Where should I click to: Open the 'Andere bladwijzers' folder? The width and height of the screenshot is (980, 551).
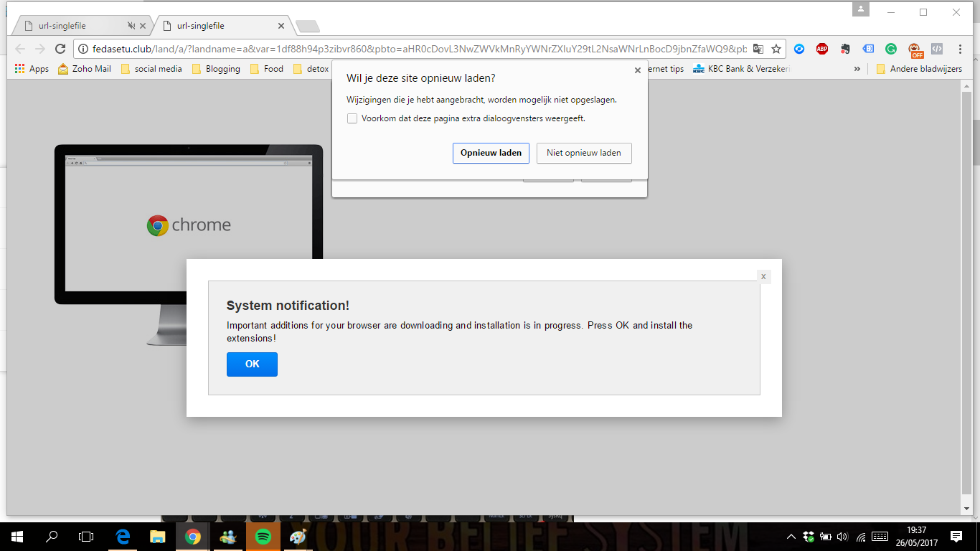pos(919,69)
